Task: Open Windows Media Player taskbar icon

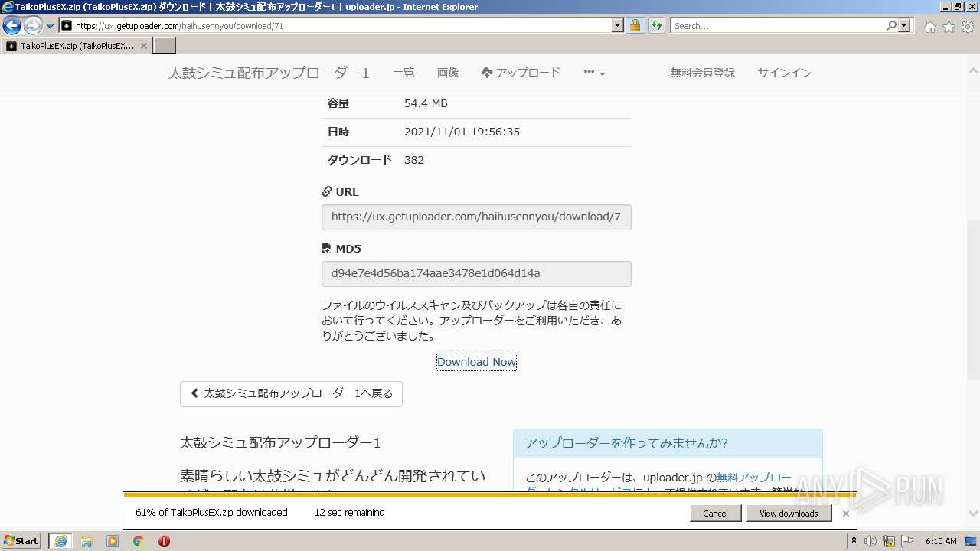Action: point(113,541)
